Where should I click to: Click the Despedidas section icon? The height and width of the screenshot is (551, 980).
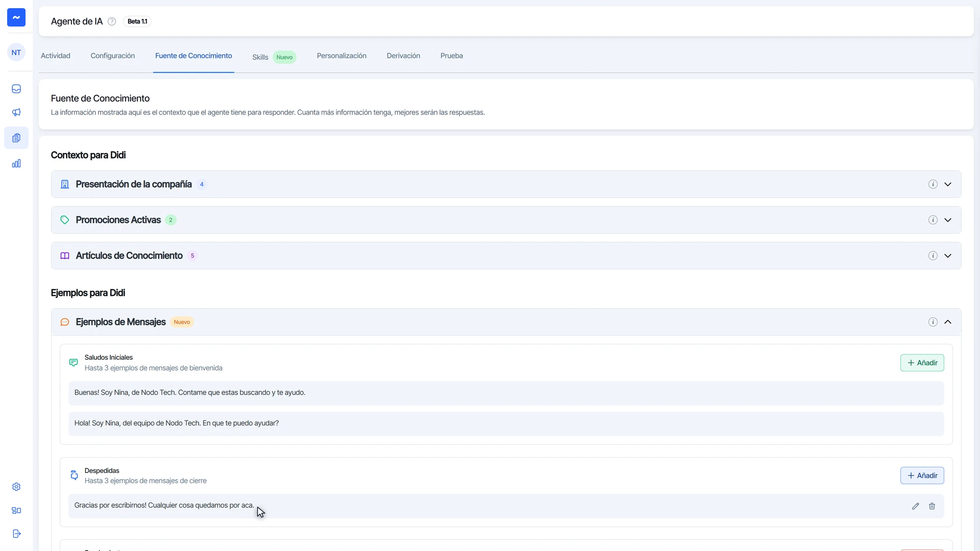tap(74, 475)
